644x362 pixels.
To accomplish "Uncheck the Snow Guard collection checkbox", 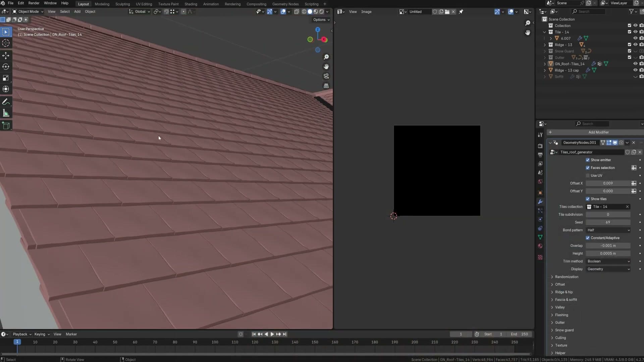I will pyautogui.click(x=629, y=51).
